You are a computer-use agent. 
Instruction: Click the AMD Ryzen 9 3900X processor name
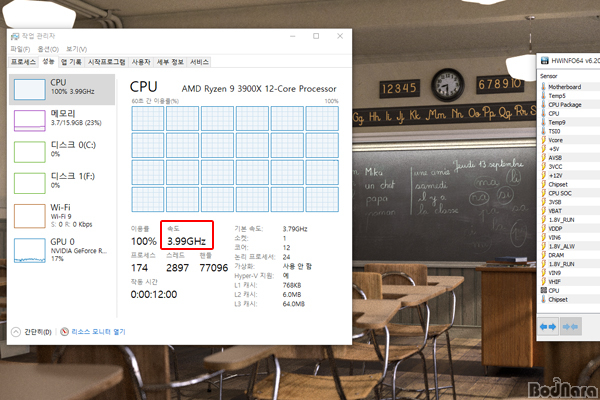[x=259, y=89]
